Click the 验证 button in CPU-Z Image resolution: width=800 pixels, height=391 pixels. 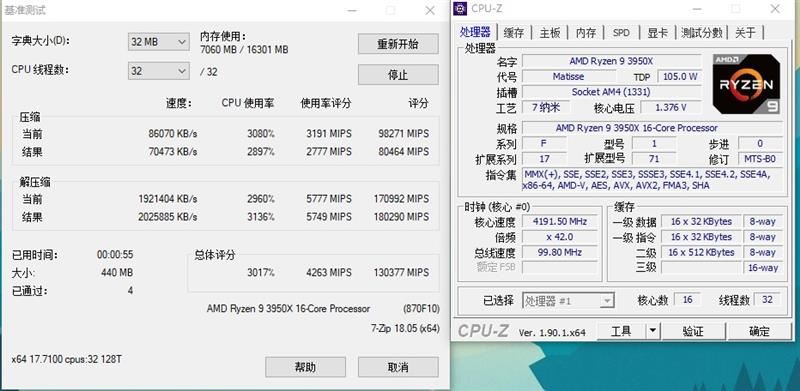[x=693, y=331]
